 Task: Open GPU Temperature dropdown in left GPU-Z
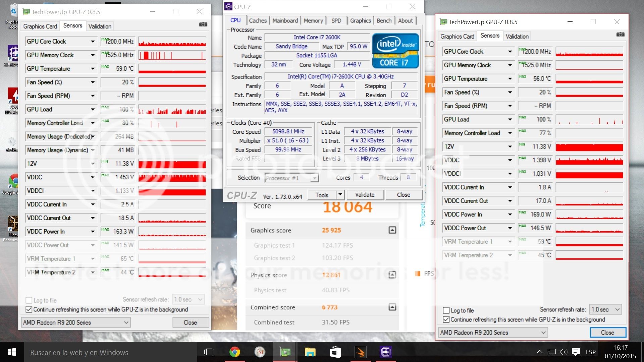coord(93,69)
